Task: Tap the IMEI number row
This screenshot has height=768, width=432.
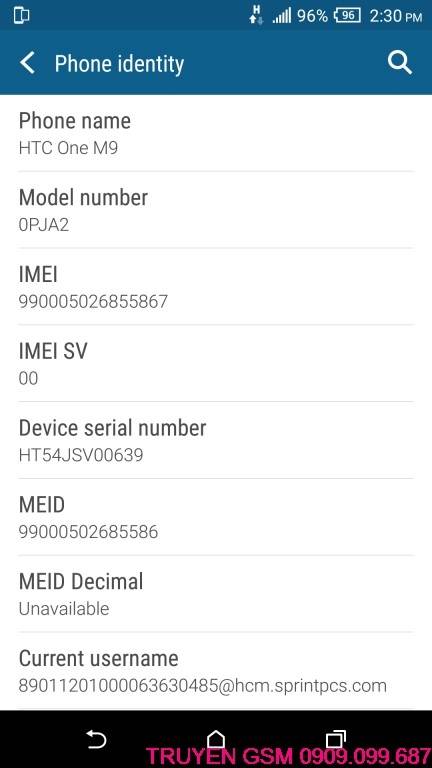Action: point(216,287)
